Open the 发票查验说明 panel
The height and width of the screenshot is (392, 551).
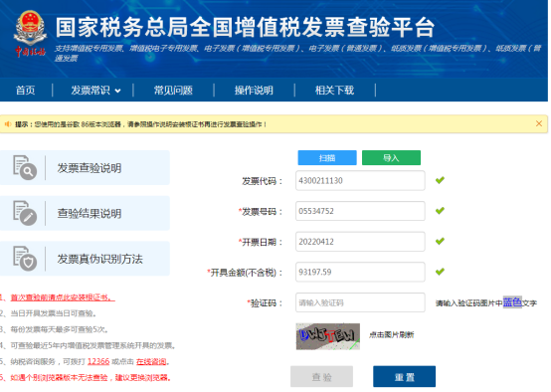tap(85, 168)
